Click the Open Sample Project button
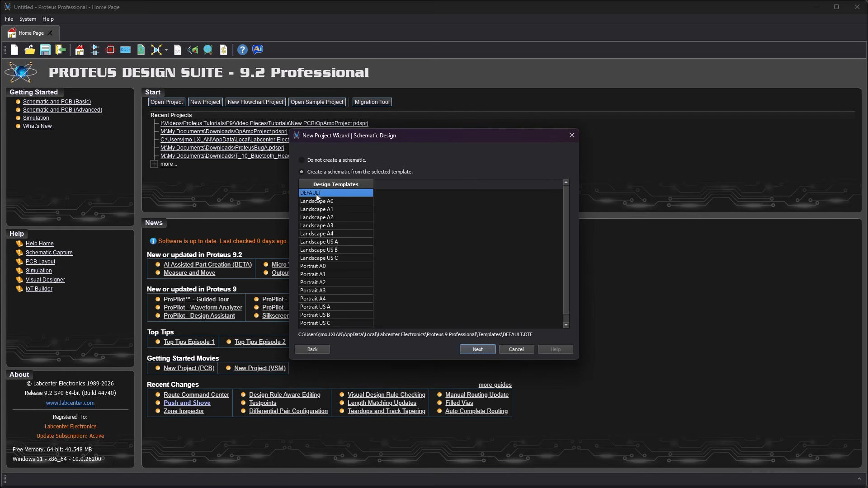Screen dimensions: 868x488 [317, 102]
